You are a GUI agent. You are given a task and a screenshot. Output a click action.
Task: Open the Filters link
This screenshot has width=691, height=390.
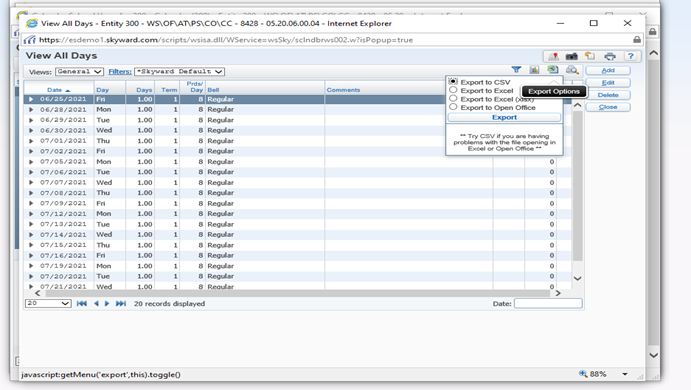(120, 71)
